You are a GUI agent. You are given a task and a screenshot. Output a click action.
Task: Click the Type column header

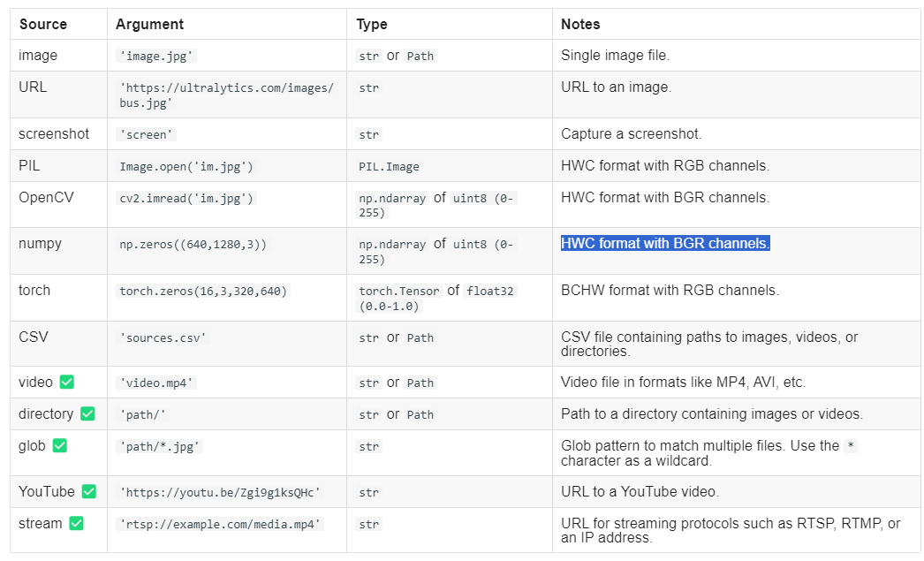(x=371, y=24)
